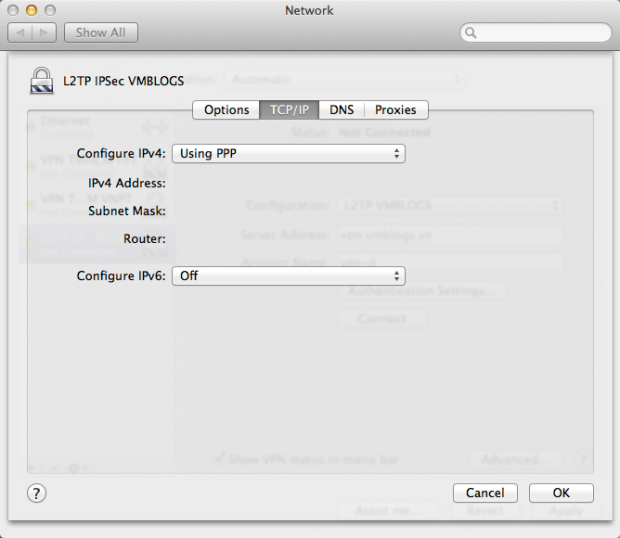Minimize the Network window

(32, 10)
